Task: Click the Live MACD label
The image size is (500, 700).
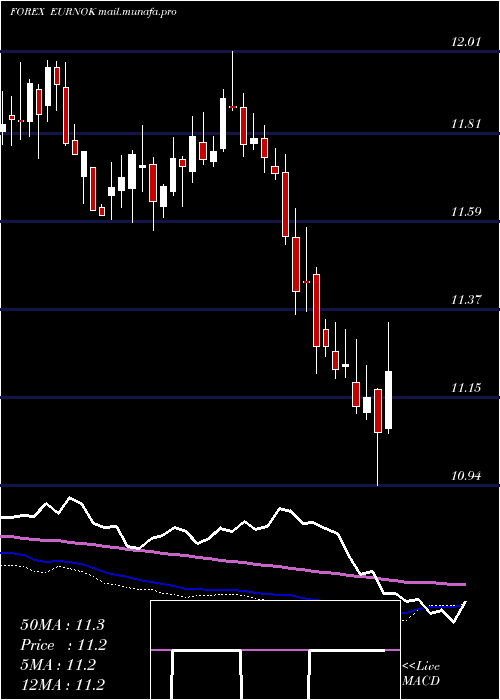Action: [421, 674]
